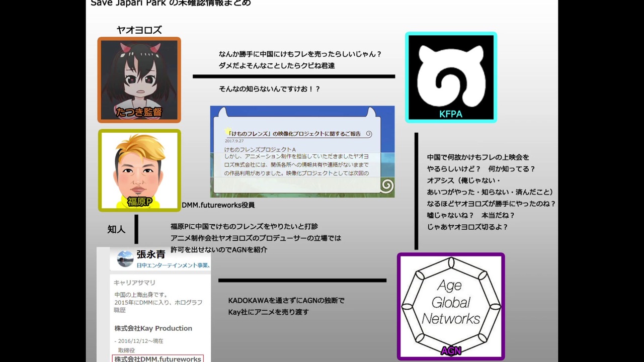Click the line Kay社にアニメを売り渡す
This screenshot has height=362, width=644.
tap(269, 312)
